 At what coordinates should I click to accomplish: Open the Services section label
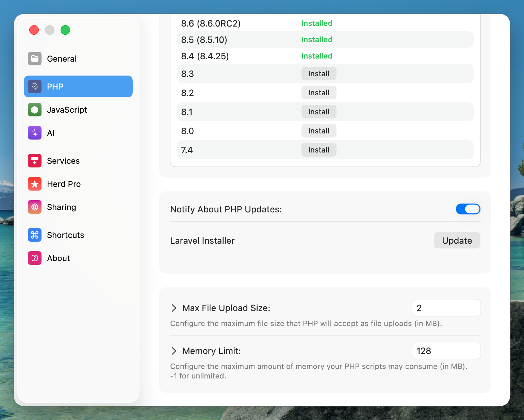pyautogui.click(x=63, y=161)
